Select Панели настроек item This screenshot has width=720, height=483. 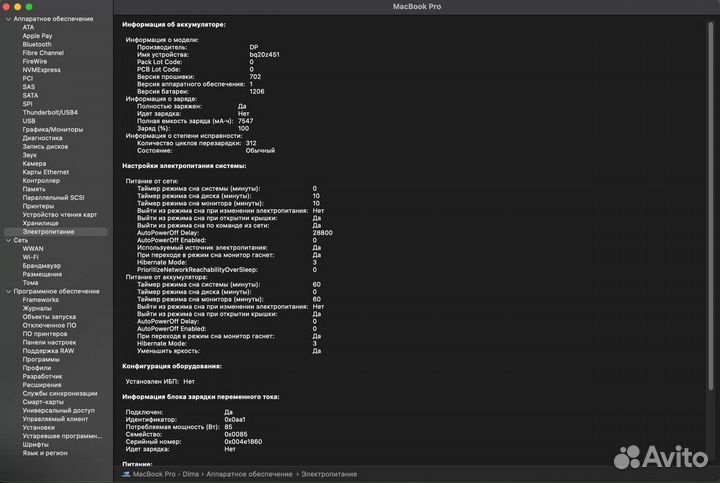pyautogui.click(x=49, y=342)
